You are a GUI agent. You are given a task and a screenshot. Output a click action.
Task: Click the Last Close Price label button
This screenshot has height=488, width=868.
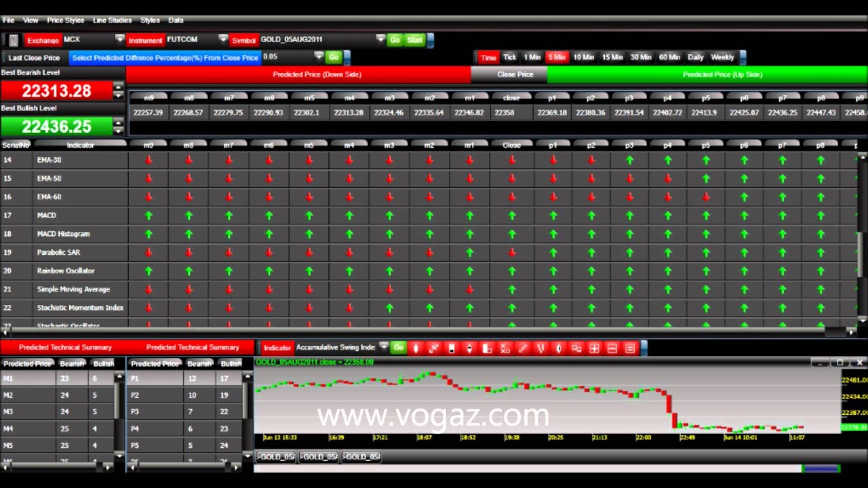pyautogui.click(x=34, y=58)
